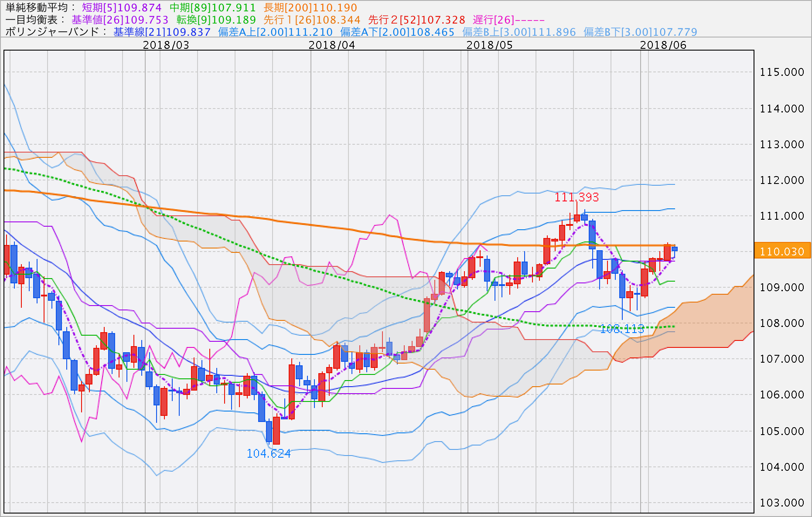Click the 2018/06 date axis label
The width and height of the screenshot is (812, 517).
tap(663, 45)
